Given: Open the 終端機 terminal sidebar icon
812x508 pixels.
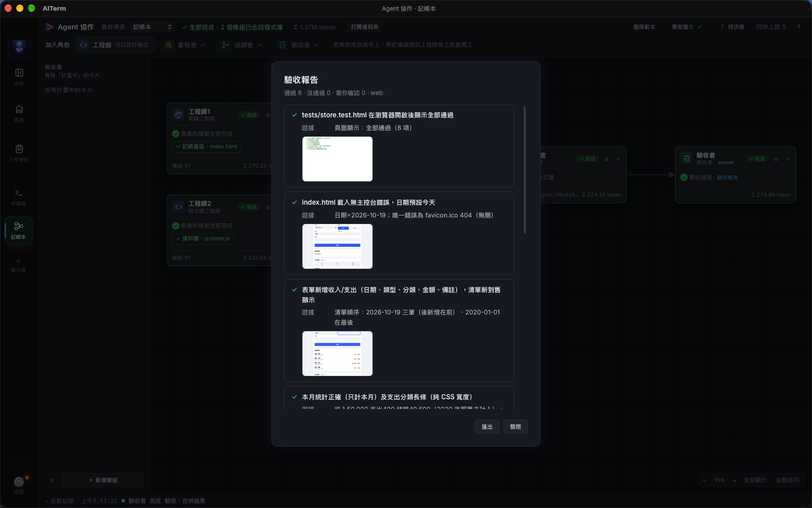Looking at the screenshot, I should [x=19, y=197].
